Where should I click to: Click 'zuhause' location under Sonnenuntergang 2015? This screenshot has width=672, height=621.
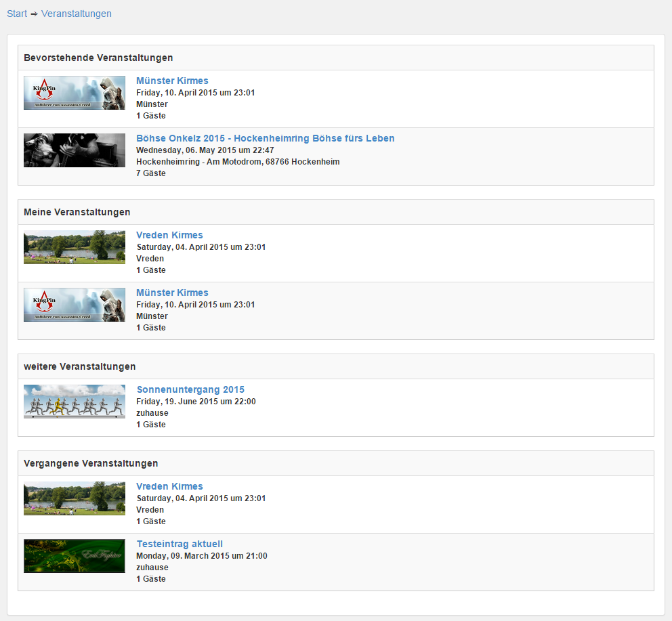pos(152,413)
